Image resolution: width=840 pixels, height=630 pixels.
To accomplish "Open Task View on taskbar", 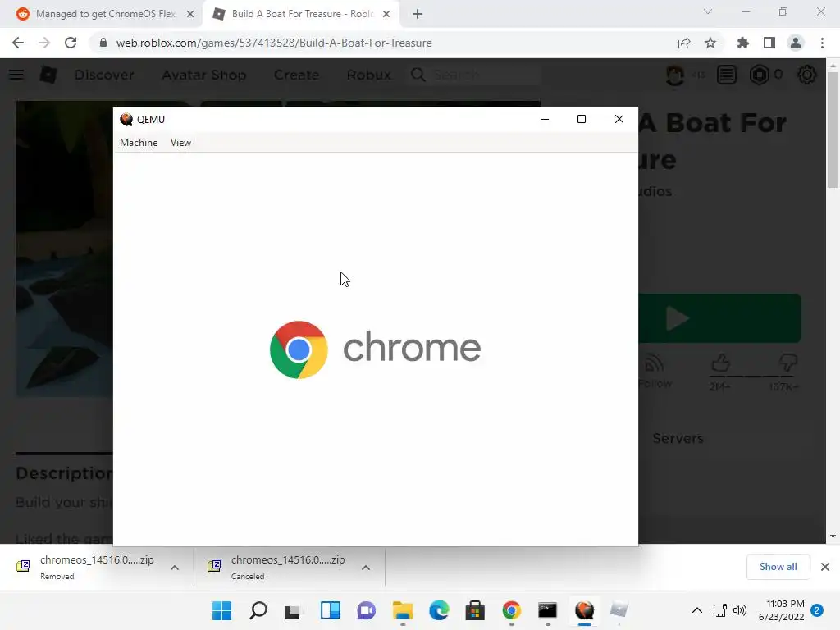I will tap(294, 610).
